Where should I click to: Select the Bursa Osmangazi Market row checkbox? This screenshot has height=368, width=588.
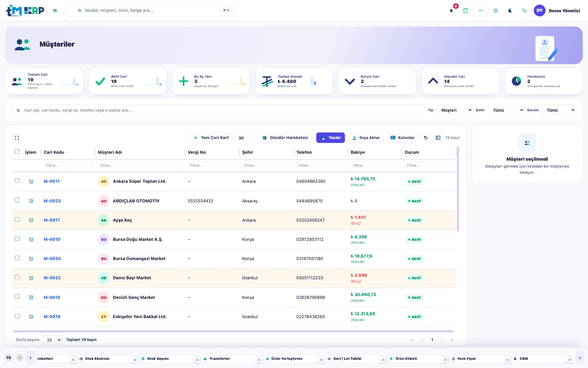[17, 258]
